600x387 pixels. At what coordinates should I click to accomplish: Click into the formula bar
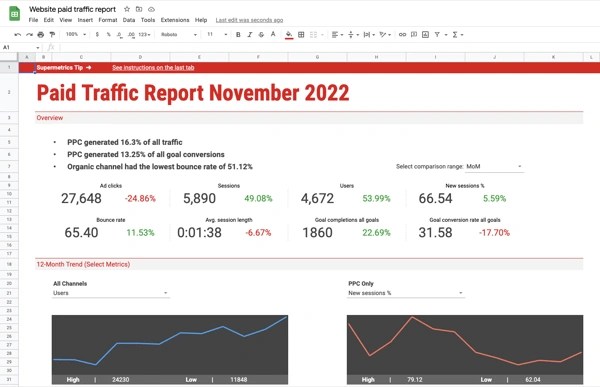pyautogui.click(x=329, y=47)
